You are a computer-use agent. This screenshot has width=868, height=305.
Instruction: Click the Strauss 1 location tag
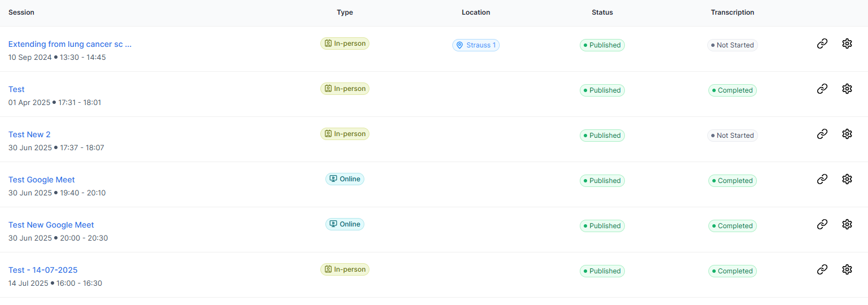(x=476, y=45)
